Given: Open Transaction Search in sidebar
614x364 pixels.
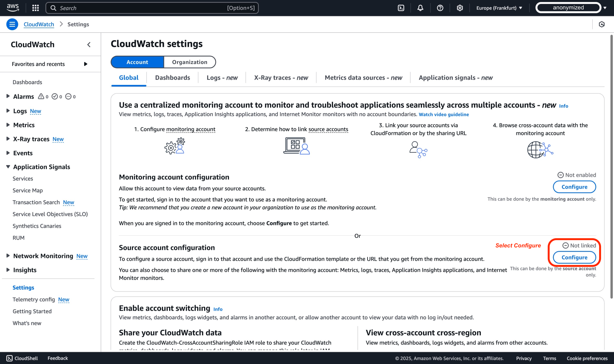Looking at the screenshot, I should point(36,202).
